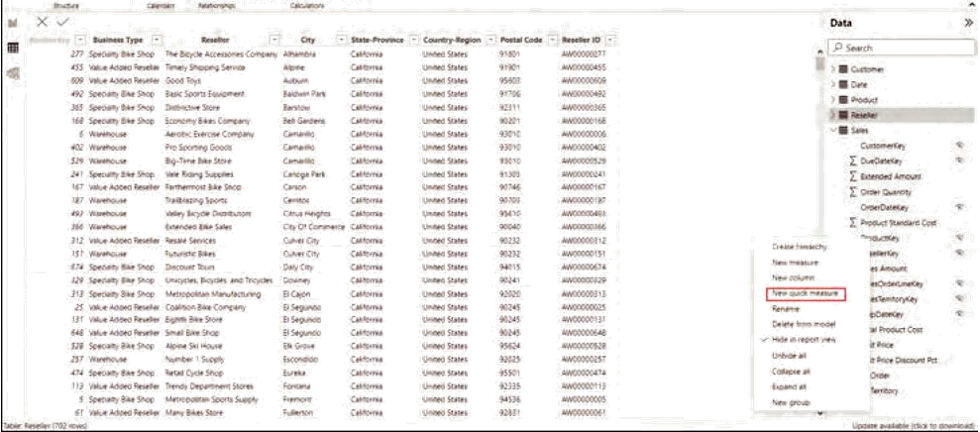Cancel the formula with X icon
The image size is (980, 432).
(42, 22)
